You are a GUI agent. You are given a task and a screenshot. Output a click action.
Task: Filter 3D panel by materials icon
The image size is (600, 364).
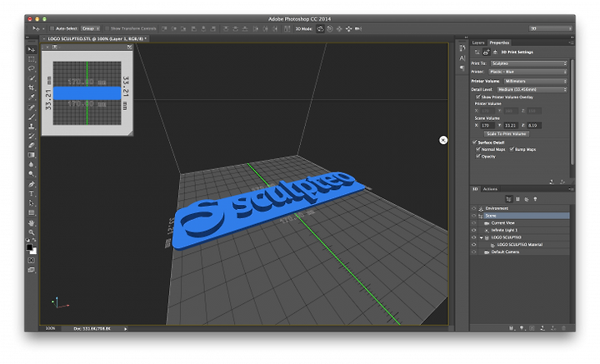(527, 199)
